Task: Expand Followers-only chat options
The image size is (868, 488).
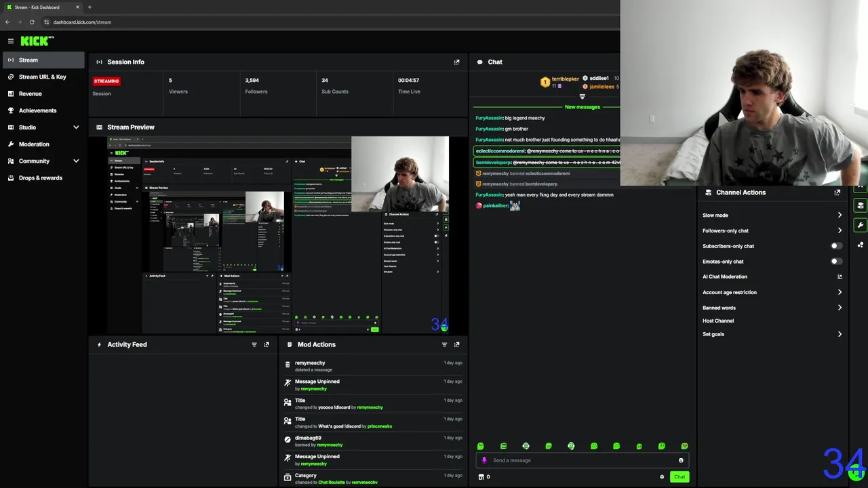Action: pos(840,230)
